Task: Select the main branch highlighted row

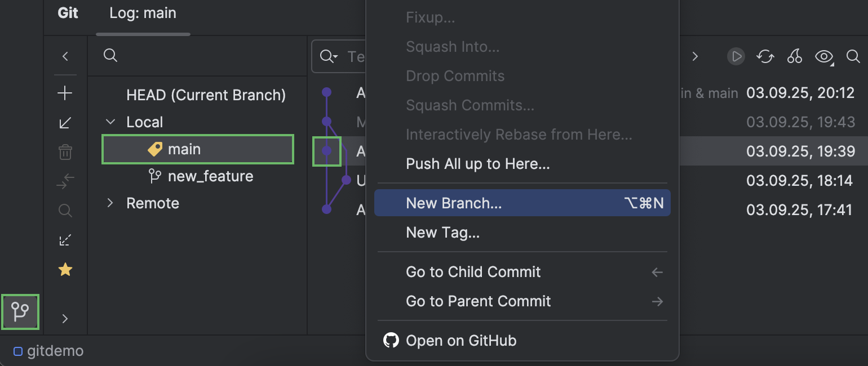Action: point(197,149)
